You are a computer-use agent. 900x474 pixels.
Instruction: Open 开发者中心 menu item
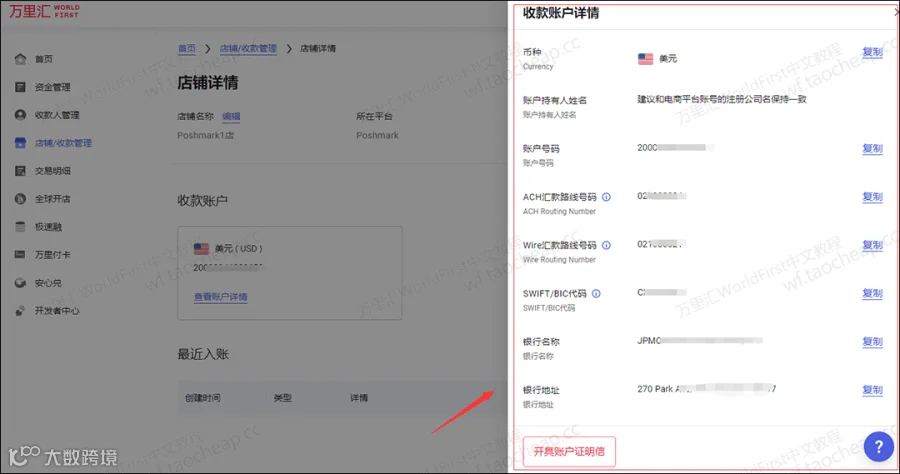57,310
